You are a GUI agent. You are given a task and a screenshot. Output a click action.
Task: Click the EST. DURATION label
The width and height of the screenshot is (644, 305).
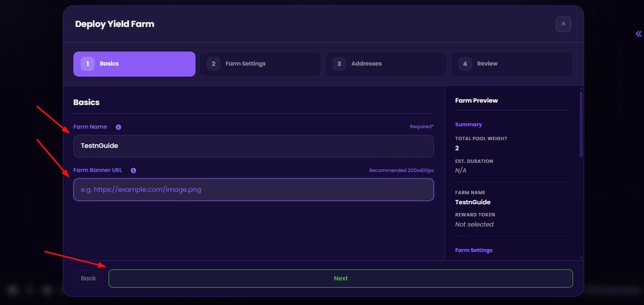tap(474, 161)
